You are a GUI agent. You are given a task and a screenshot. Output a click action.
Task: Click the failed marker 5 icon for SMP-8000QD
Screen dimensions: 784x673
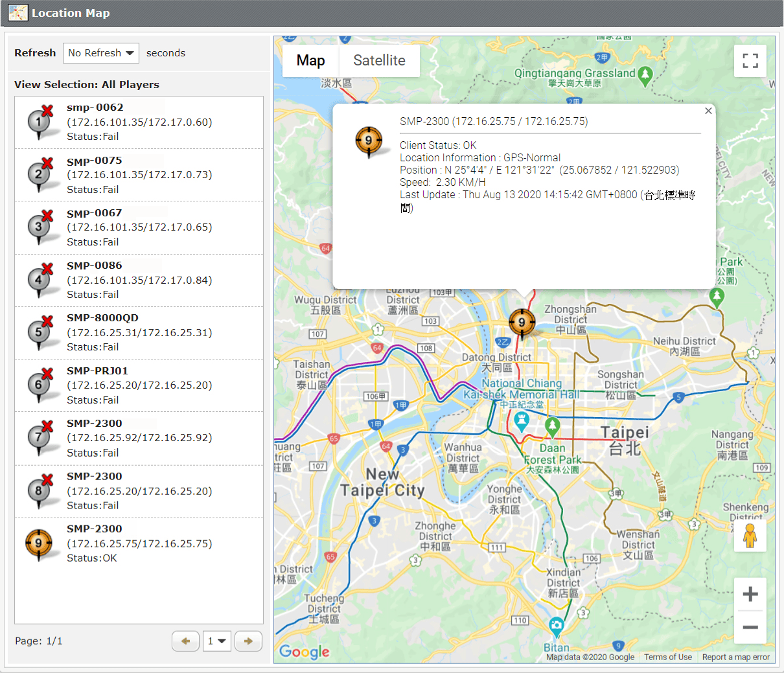point(40,332)
